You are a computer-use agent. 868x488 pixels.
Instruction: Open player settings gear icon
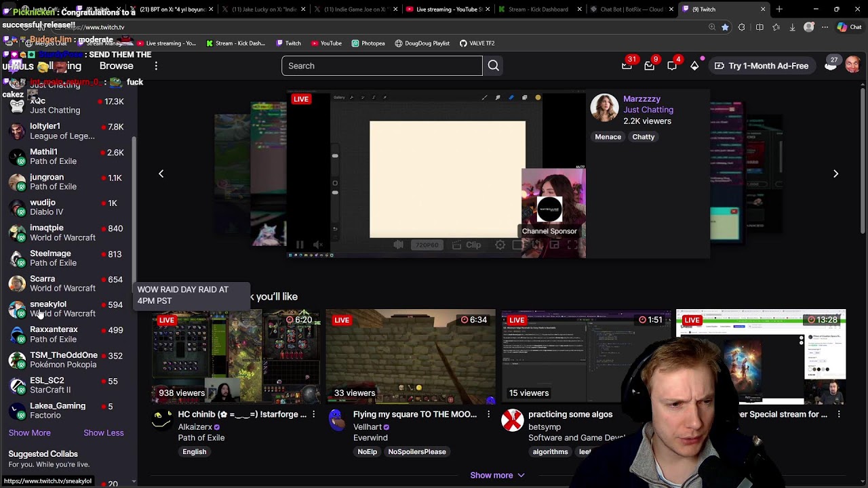(500, 245)
